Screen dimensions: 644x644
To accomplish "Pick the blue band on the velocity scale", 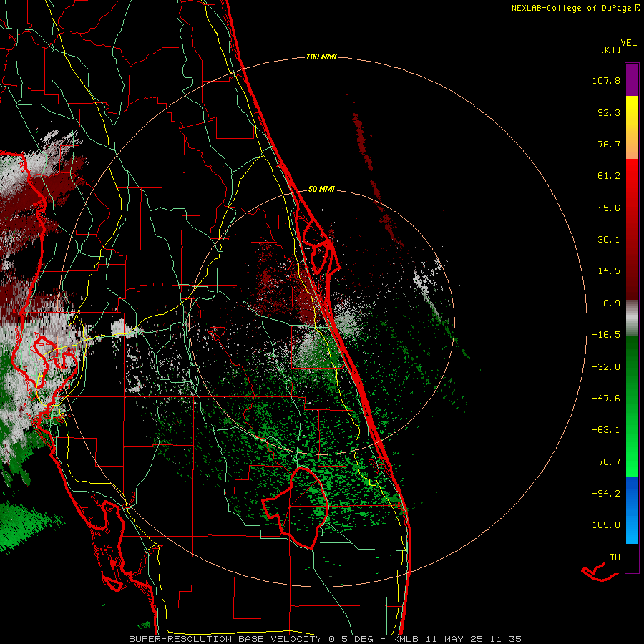I will [632, 510].
